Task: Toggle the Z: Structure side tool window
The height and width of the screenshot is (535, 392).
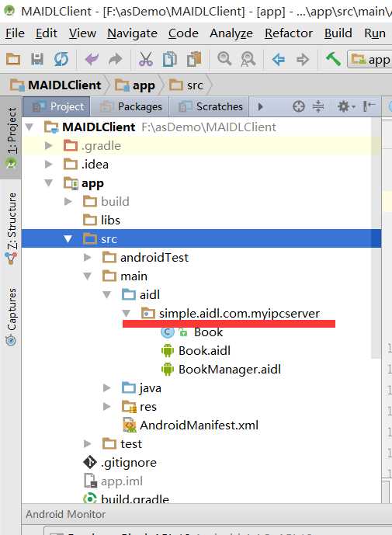Action: coord(11,228)
